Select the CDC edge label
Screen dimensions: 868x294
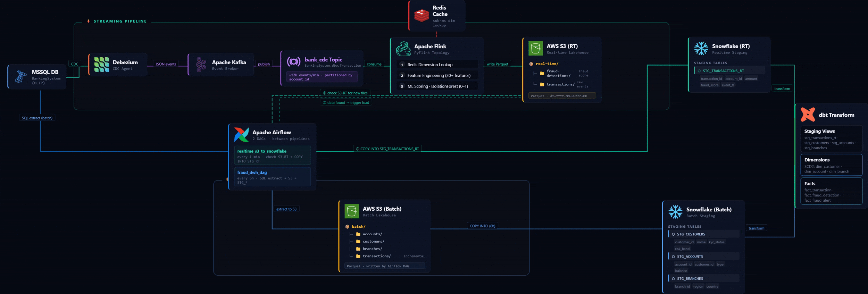75,64
